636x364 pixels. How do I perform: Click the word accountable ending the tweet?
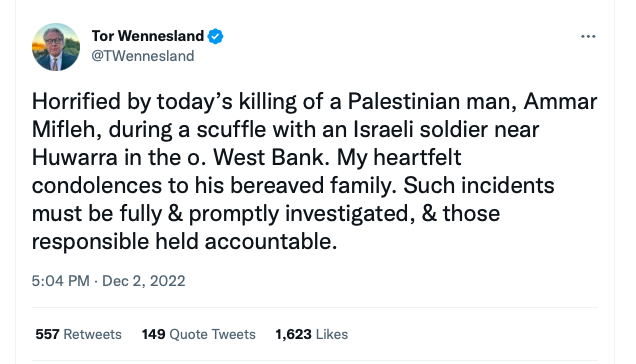271,242
